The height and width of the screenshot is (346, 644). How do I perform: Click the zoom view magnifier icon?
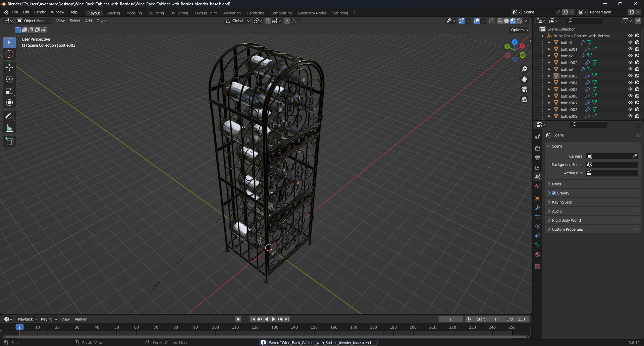[x=524, y=69]
